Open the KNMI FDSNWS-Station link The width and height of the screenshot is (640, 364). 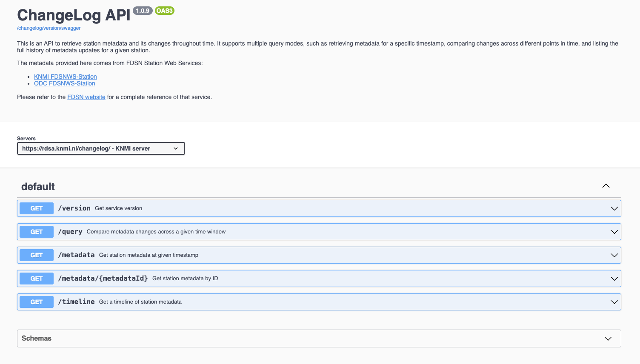click(65, 77)
